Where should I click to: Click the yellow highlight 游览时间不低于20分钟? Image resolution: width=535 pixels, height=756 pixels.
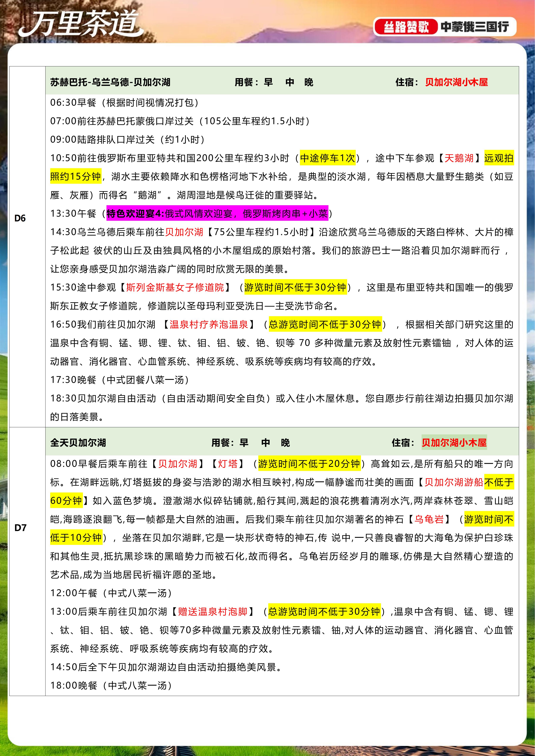(309, 464)
